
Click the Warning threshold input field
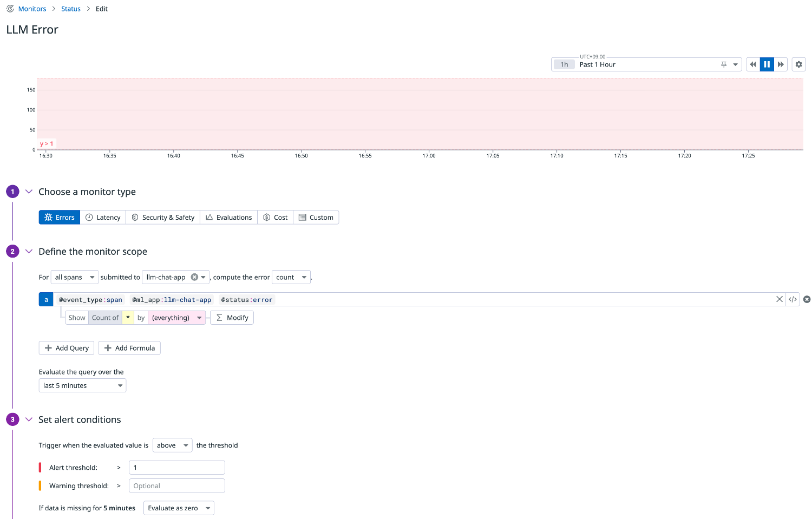(x=176, y=486)
